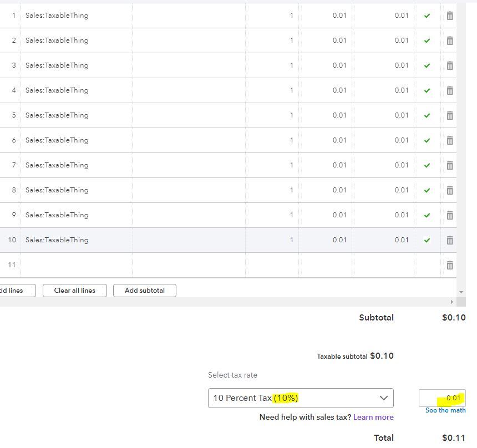
Task: Select Sales:TaxableThing product cell in line 10
Action: (77, 240)
